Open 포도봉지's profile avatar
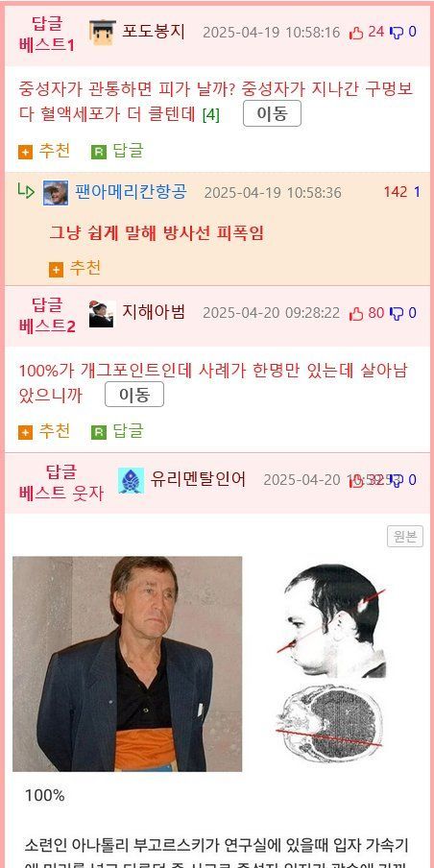This screenshot has height=868, width=434. pos(103,32)
